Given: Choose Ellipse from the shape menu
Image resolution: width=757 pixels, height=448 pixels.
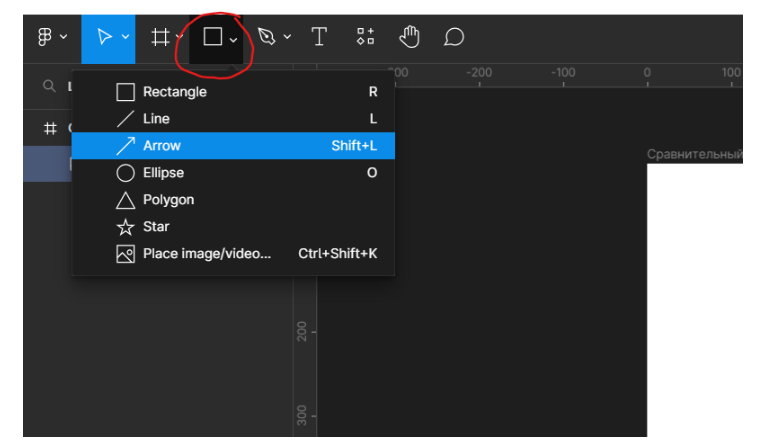Looking at the screenshot, I should [163, 173].
